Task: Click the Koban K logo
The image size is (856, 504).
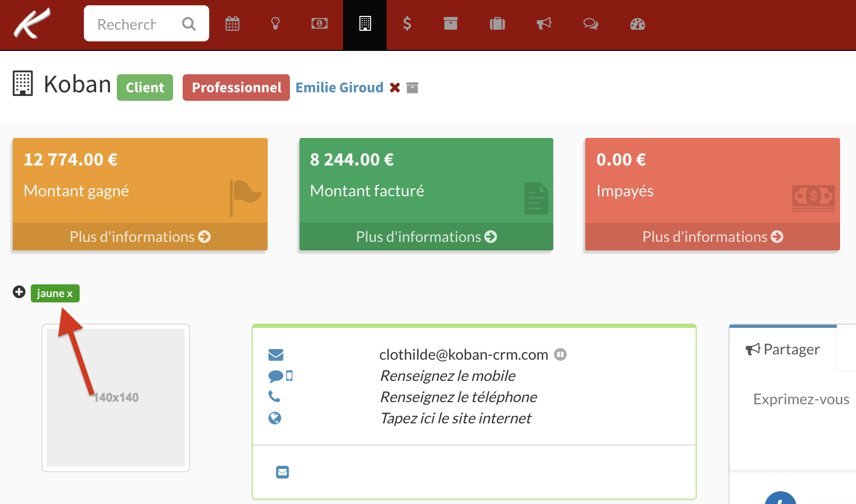Action: click(x=32, y=23)
